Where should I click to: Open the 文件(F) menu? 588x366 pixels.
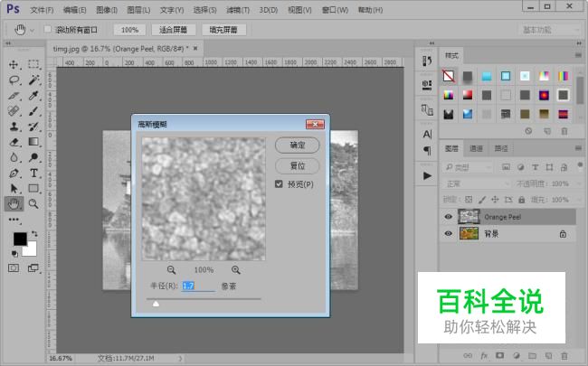point(42,10)
